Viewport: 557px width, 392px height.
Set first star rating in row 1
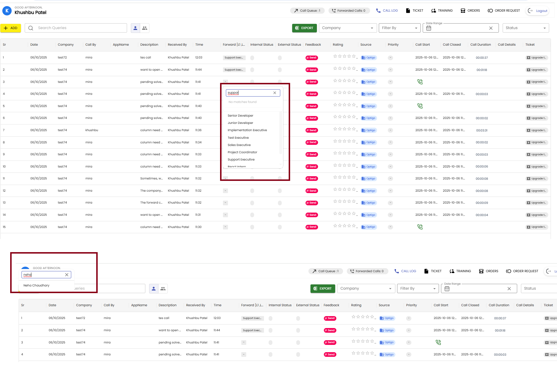(335, 56)
